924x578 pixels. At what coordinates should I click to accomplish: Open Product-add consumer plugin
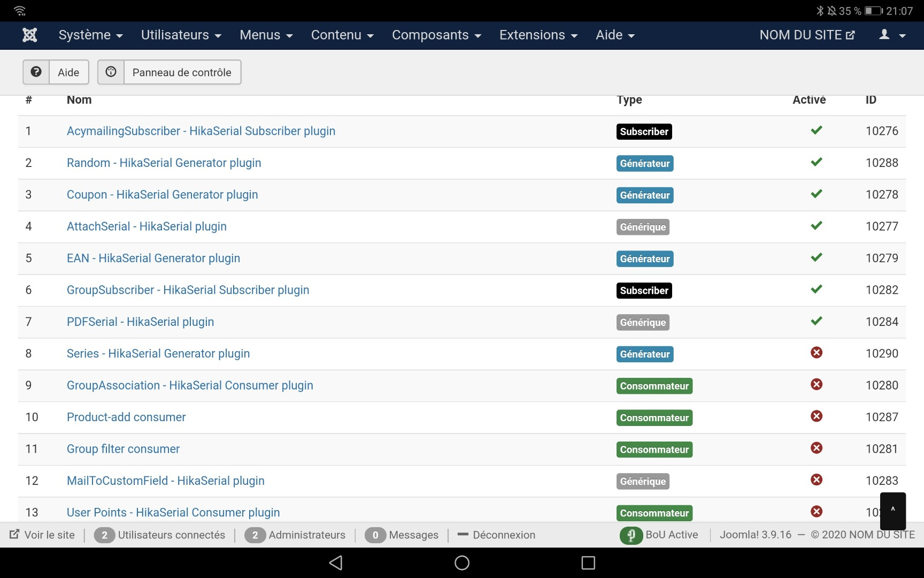coord(126,417)
